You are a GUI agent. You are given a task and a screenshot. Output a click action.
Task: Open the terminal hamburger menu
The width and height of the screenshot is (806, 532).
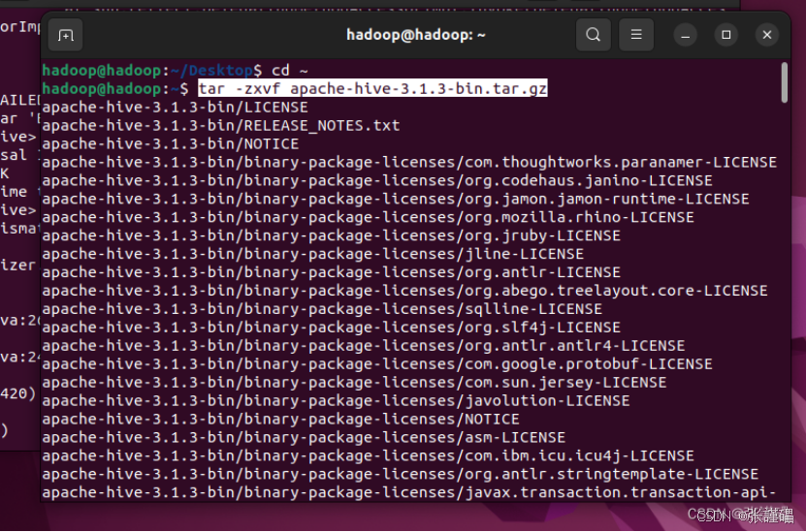(x=636, y=35)
